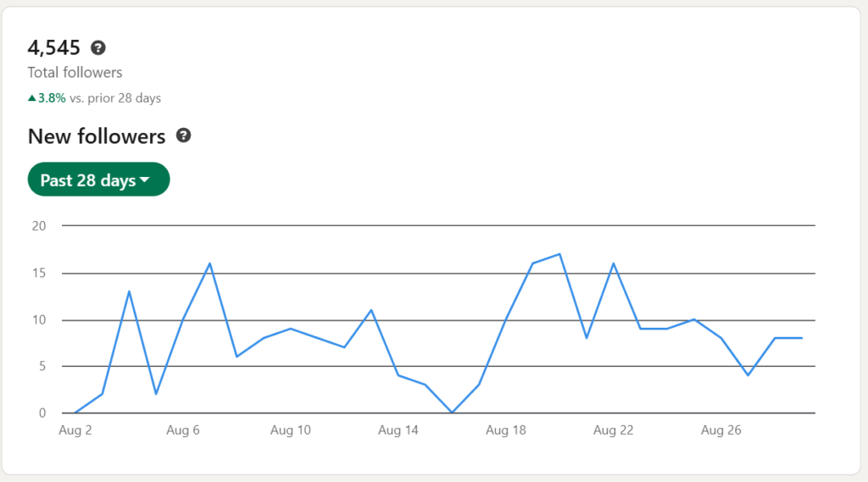
Task: Click help icon next to New followers
Action: 183,136
